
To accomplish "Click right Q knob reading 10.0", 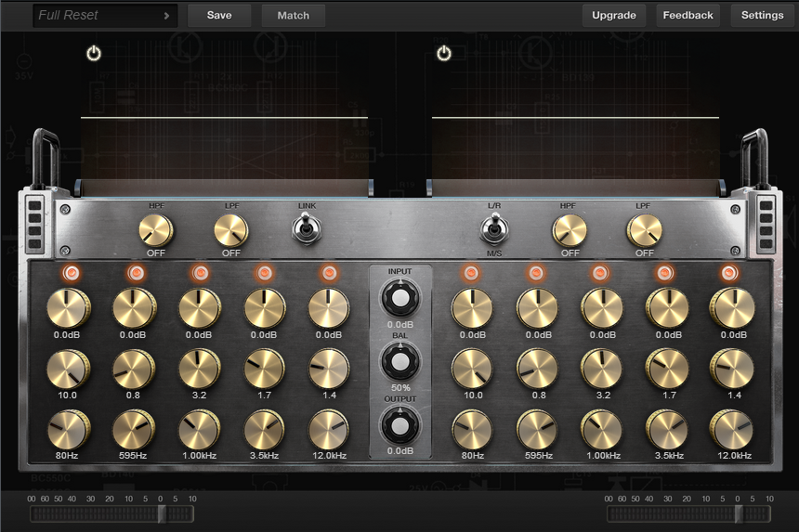I will (x=472, y=370).
